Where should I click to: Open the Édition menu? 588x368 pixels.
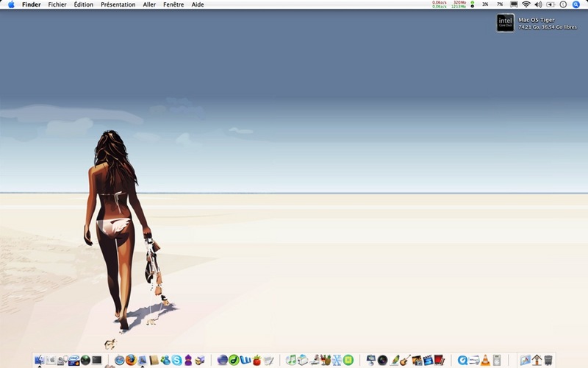(x=83, y=4)
